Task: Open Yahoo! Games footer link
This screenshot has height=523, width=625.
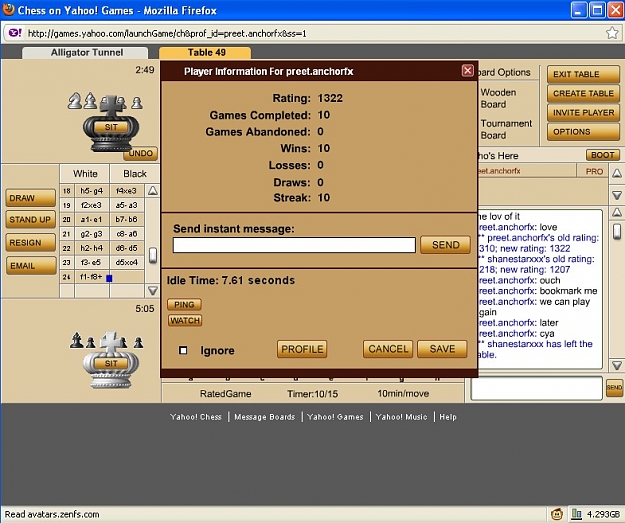Action: point(335,417)
